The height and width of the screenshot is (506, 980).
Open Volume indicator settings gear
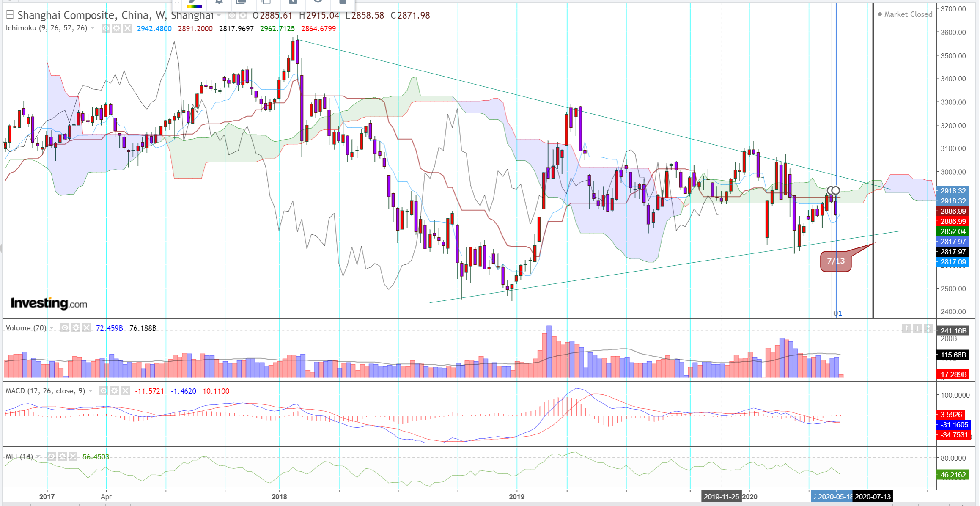pyautogui.click(x=76, y=328)
